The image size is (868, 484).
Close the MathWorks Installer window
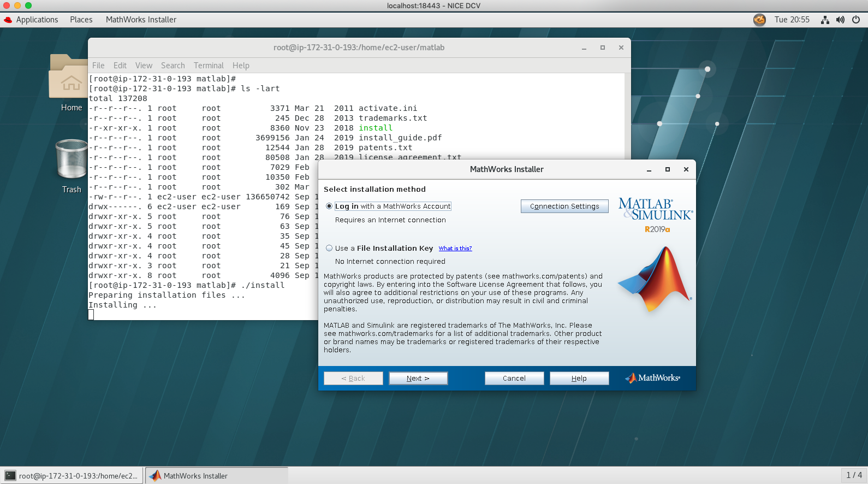686,170
